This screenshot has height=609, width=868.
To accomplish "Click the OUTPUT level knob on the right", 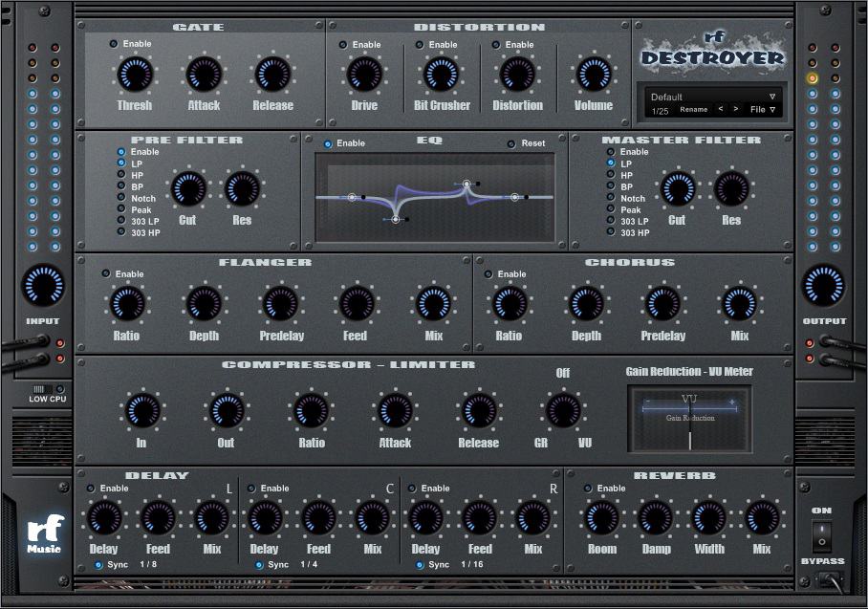I will [824, 285].
